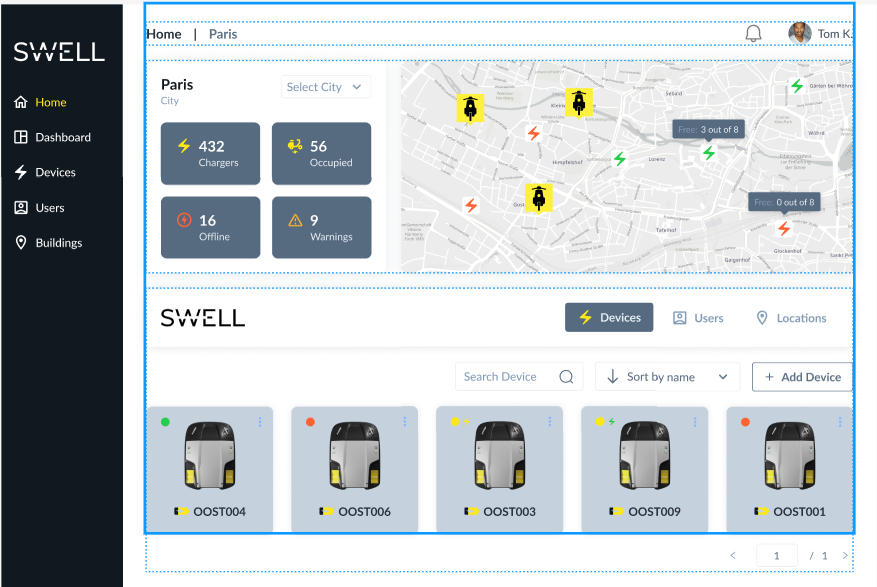This screenshot has width=877, height=587.
Task: Click Tom K. profile avatar
Action: [800, 34]
